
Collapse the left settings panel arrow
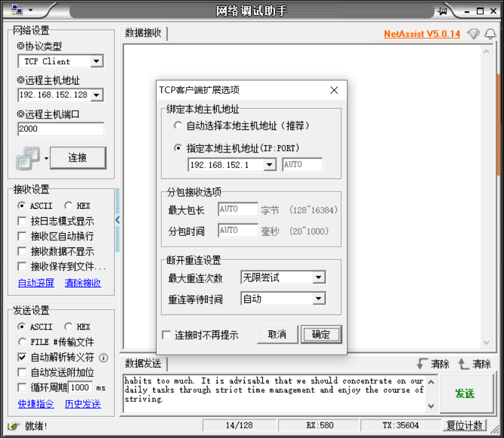[x=117, y=220]
